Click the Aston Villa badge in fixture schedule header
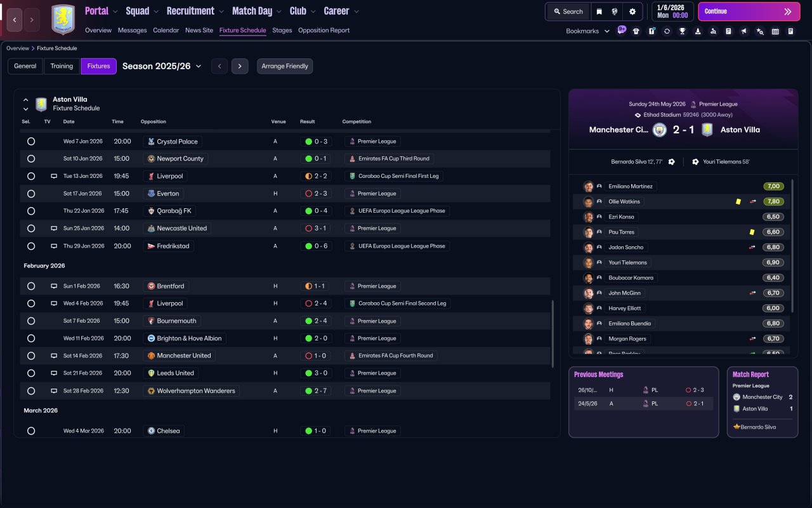The image size is (812, 508). [41, 104]
